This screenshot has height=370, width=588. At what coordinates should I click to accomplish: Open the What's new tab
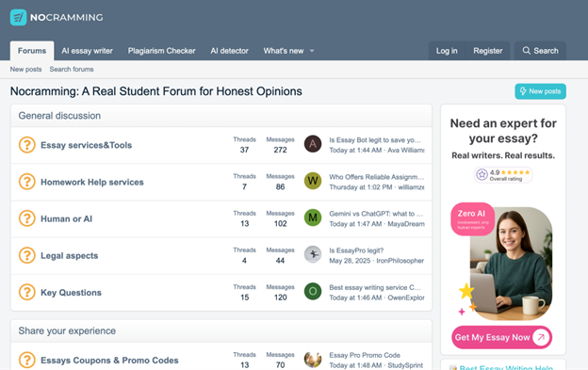[x=284, y=51]
